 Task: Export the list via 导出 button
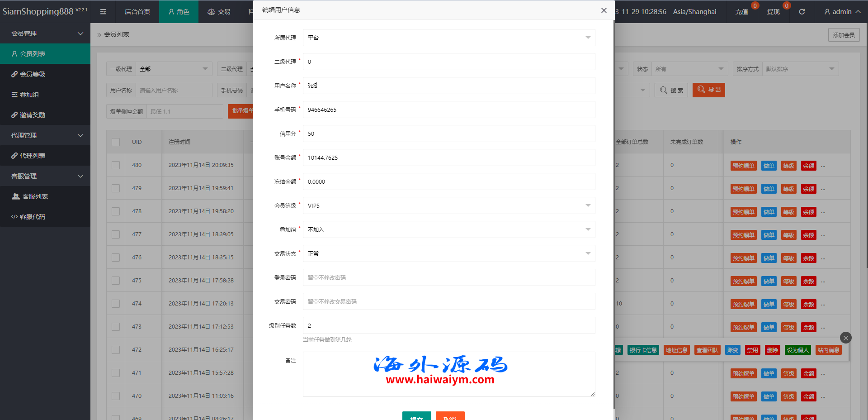[x=709, y=90]
